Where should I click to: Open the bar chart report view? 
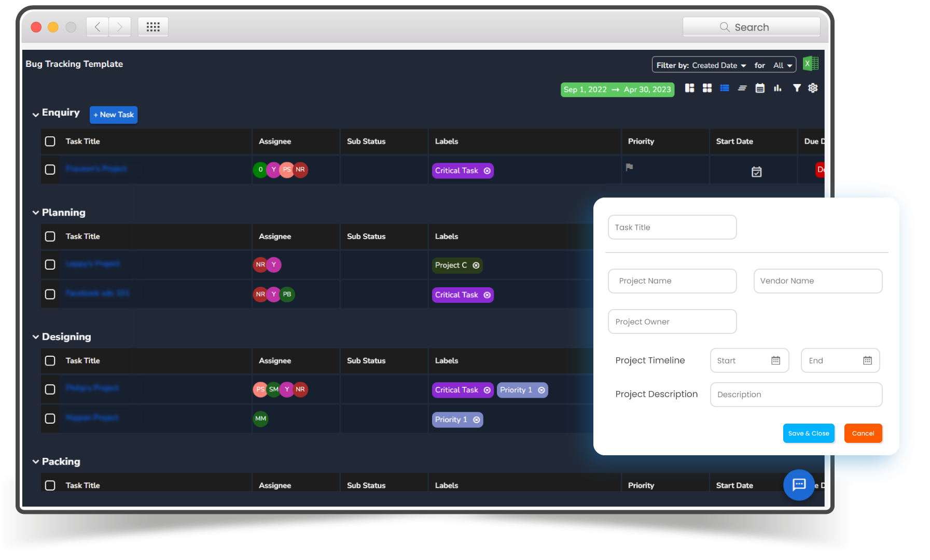pyautogui.click(x=778, y=88)
